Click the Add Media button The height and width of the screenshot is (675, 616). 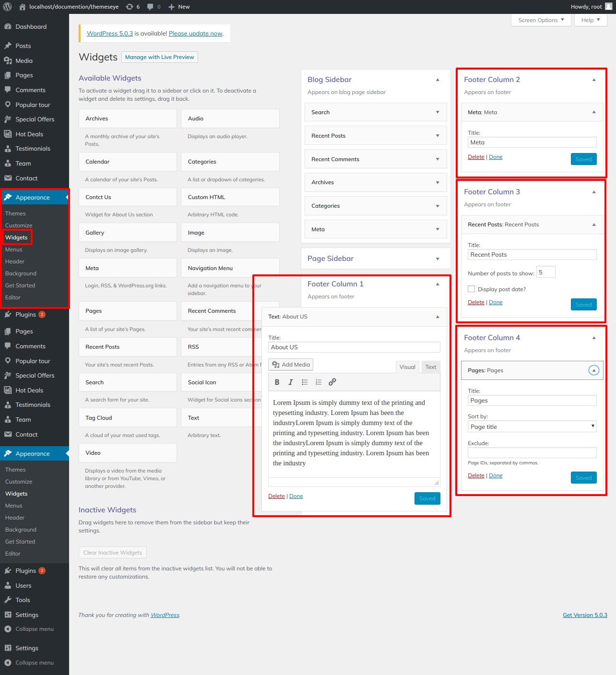(291, 365)
